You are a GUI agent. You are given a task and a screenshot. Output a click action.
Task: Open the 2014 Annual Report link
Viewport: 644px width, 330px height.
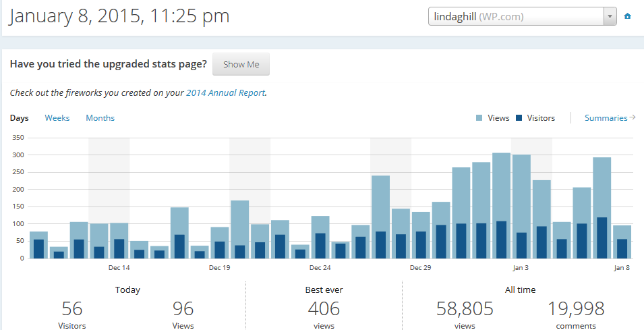click(225, 93)
